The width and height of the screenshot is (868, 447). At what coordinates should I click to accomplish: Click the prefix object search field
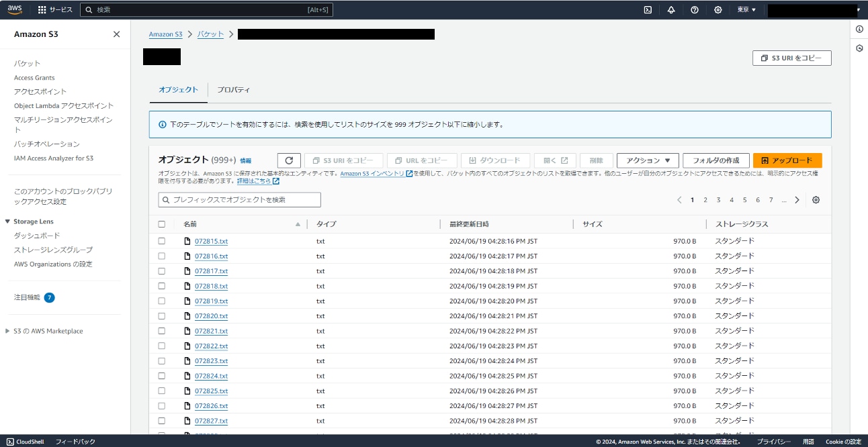tap(239, 200)
